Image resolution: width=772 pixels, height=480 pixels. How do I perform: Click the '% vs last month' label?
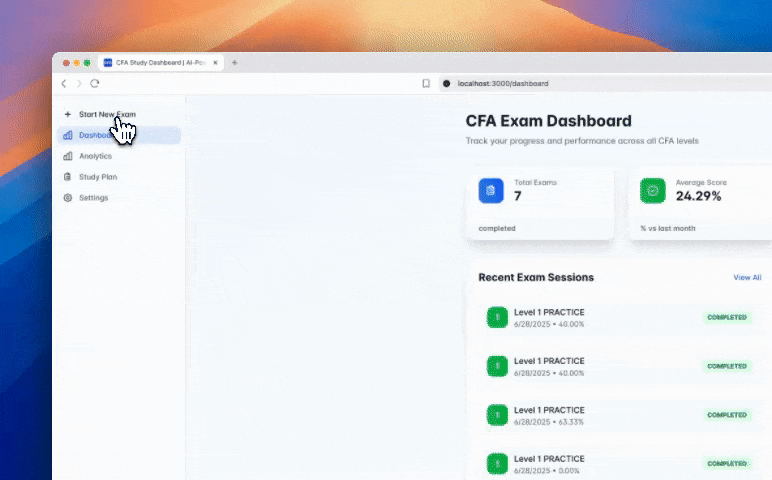tap(668, 228)
